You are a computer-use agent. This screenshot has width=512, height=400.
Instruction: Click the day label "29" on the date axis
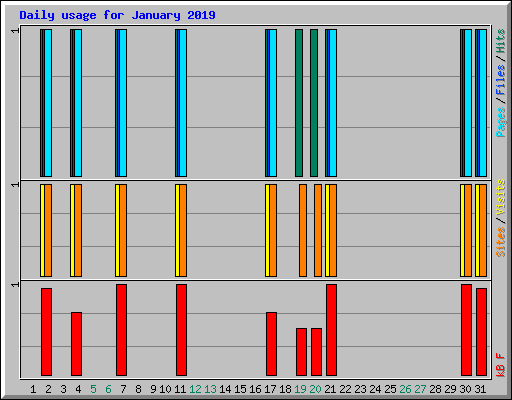(x=450, y=389)
